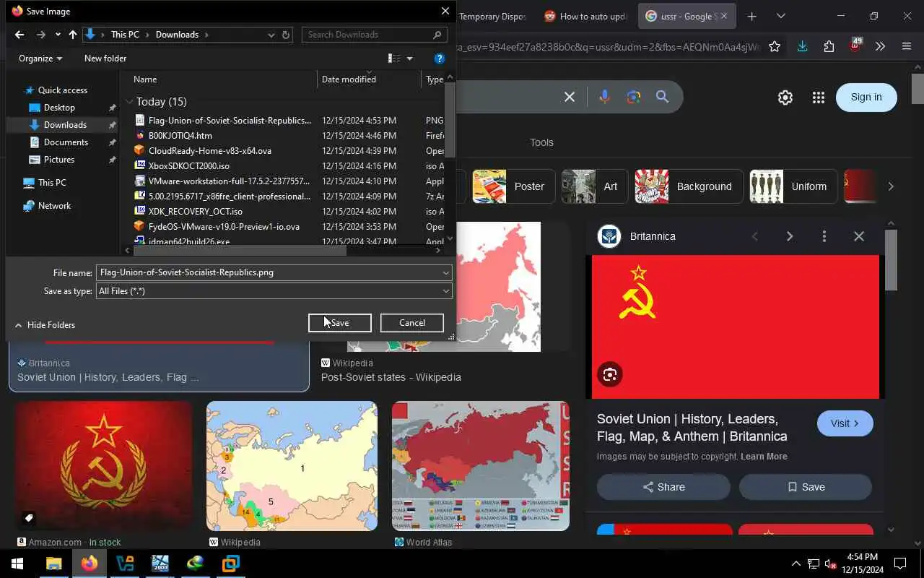
Task: Refresh the Downloads folder view
Action: click(287, 35)
